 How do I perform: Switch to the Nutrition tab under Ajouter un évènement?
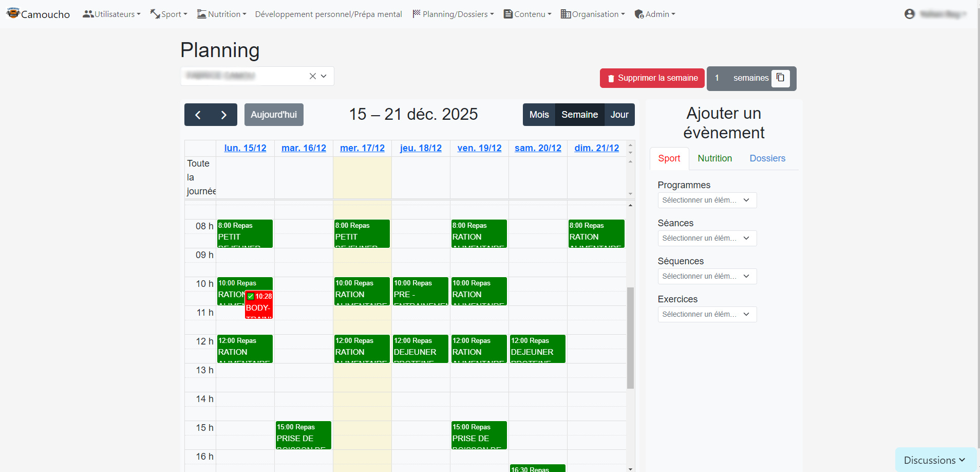pos(714,158)
